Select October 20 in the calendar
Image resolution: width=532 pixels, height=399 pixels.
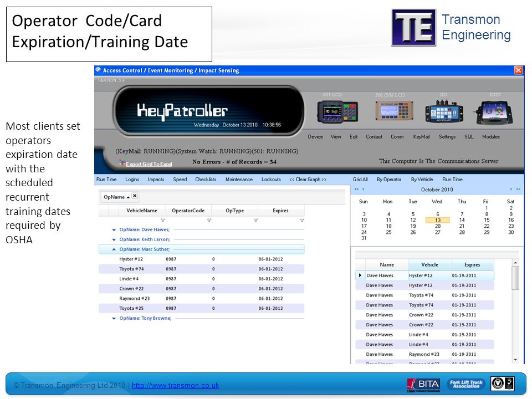[438, 226]
